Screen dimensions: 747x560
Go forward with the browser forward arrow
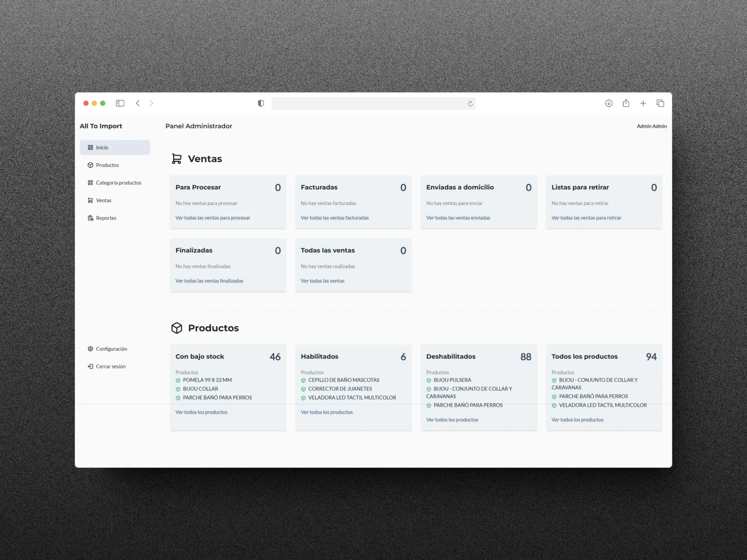[x=151, y=103]
